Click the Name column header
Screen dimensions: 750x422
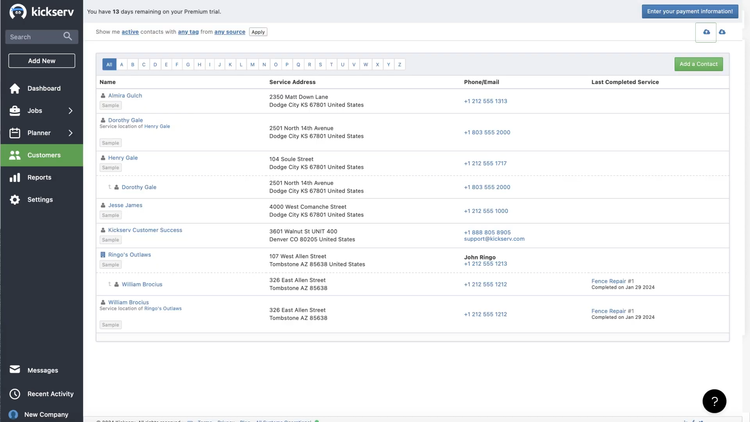tap(108, 82)
